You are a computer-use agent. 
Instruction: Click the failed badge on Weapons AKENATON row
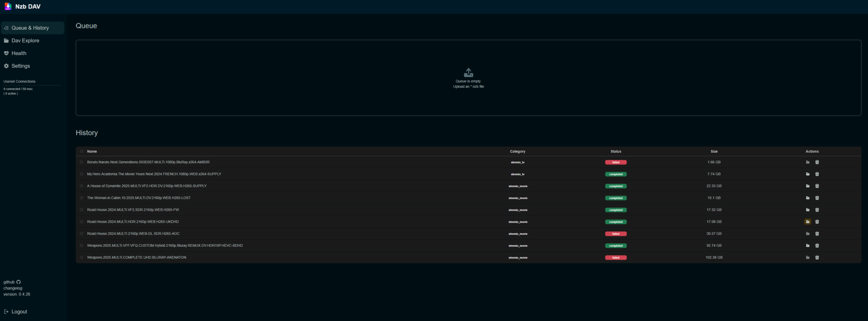[x=616, y=257]
